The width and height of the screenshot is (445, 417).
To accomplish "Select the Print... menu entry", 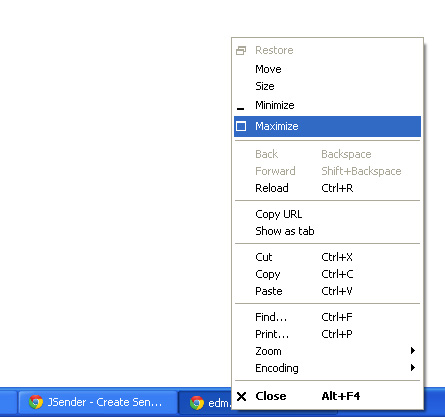I will tap(327, 334).
